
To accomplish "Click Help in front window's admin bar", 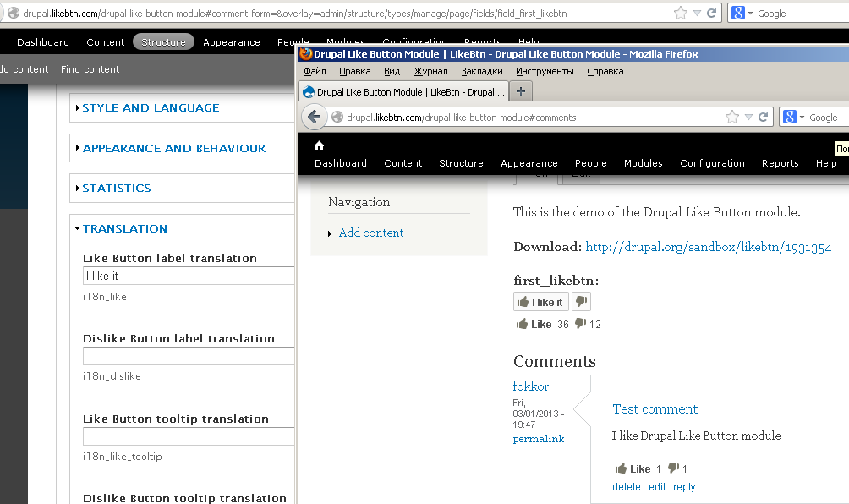I will [x=826, y=163].
